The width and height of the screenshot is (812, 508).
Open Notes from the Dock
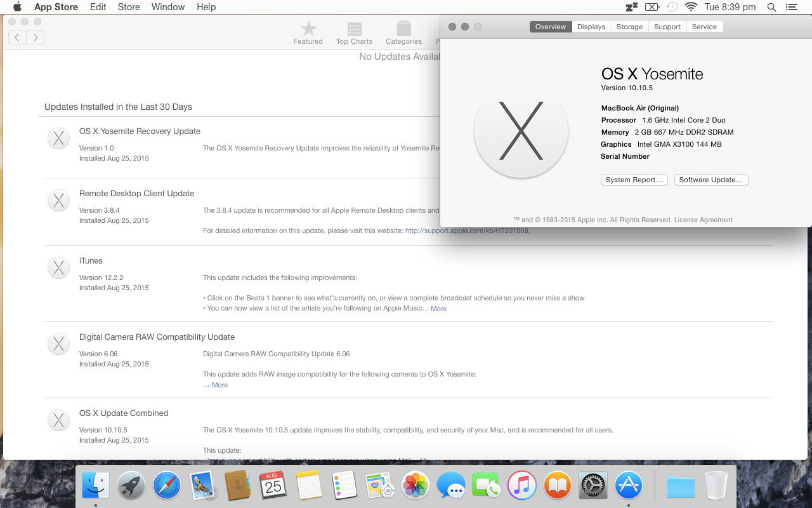coord(309,486)
